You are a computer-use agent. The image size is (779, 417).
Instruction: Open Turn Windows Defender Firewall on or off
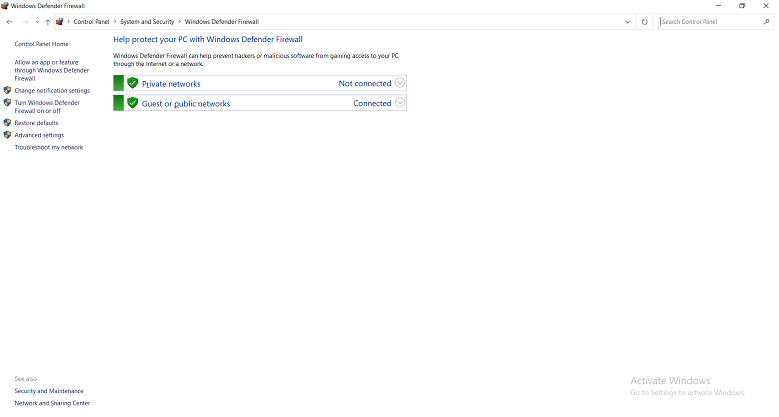(x=47, y=106)
